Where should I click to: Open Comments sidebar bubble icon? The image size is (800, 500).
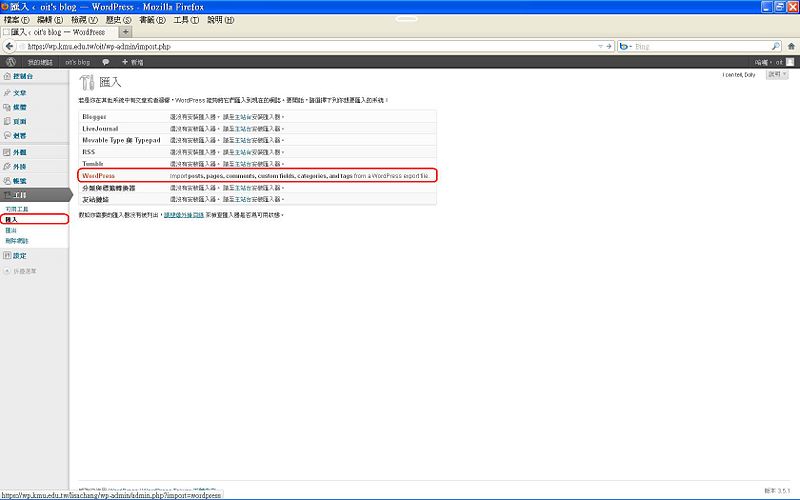point(7,136)
